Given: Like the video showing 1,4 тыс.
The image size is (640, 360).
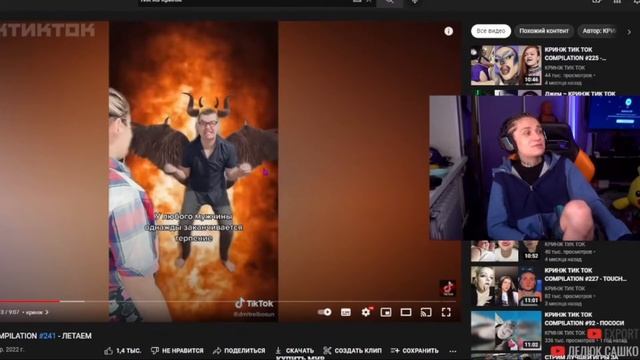Looking at the screenshot, I should click(x=122, y=351).
